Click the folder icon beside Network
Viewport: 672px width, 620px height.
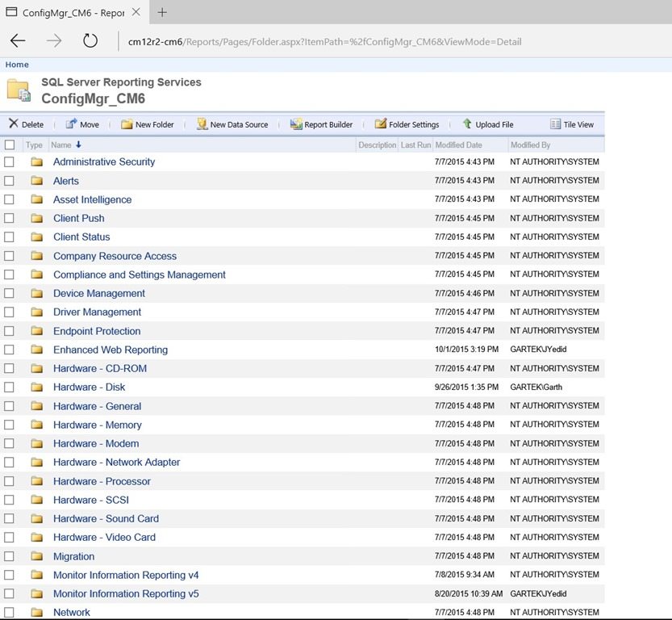click(37, 612)
